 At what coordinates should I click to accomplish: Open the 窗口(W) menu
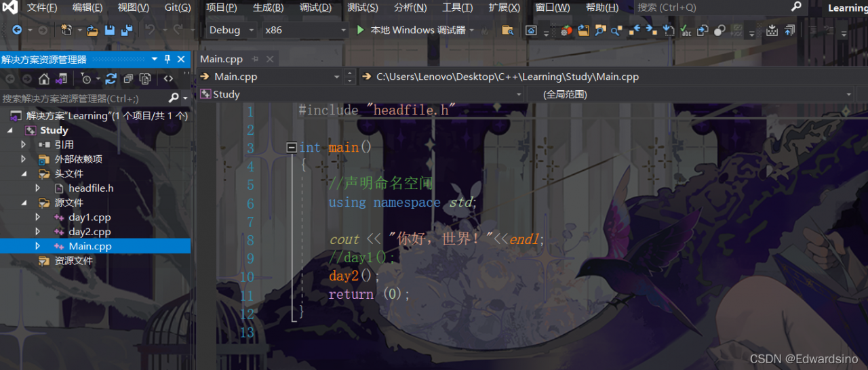click(x=553, y=8)
